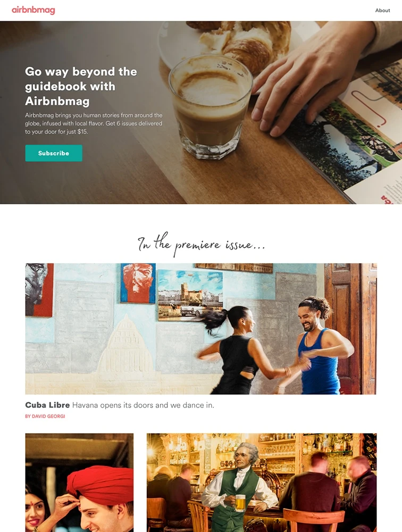Select the 'Go way beyond the guidebook' headline
Viewport: 402px width, 532px height.
click(x=81, y=86)
